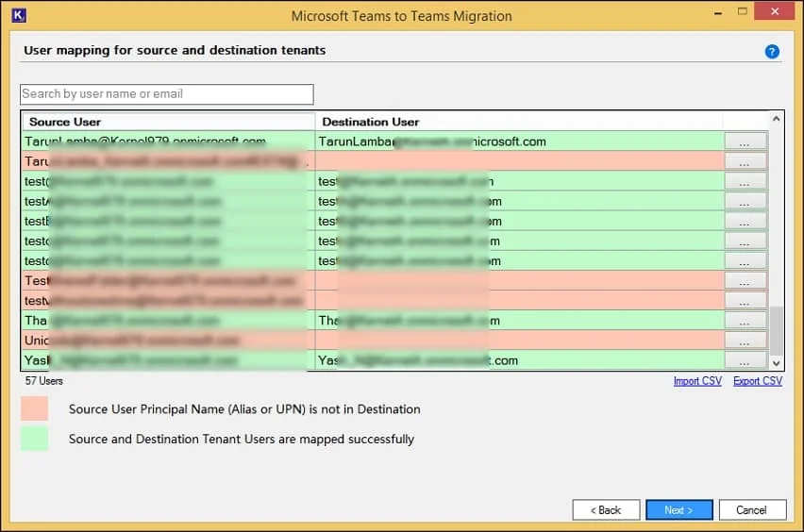Click the Kernel app icon in title bar
The width and height of the screenshot is (804, 532).
[x=19, y=15]
